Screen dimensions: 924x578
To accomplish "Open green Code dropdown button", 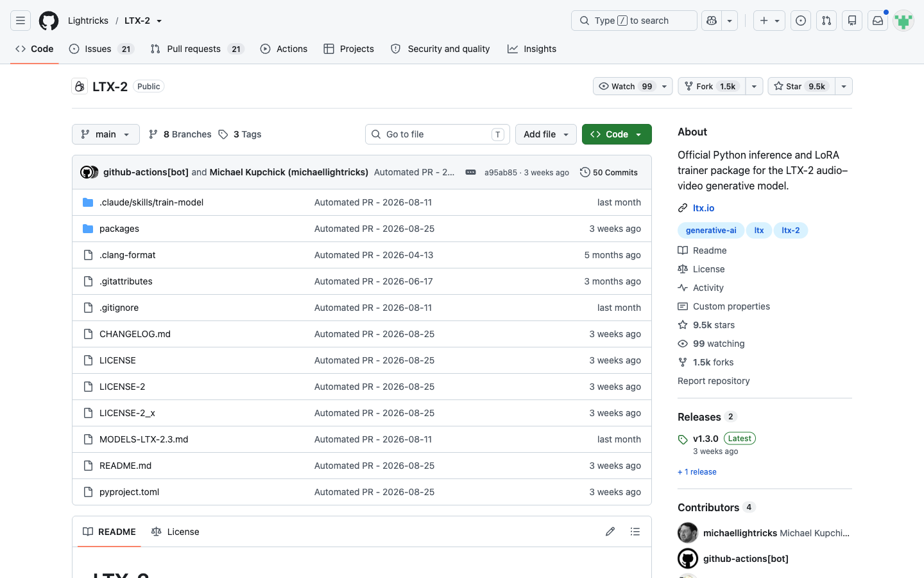I will coord(617,134).
